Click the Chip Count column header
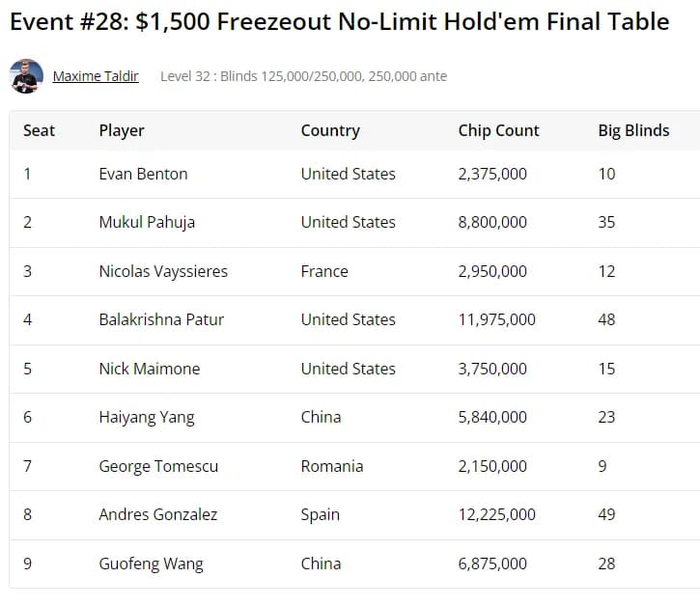Viewport: 700px width, 605px height. tap(498, 130)
